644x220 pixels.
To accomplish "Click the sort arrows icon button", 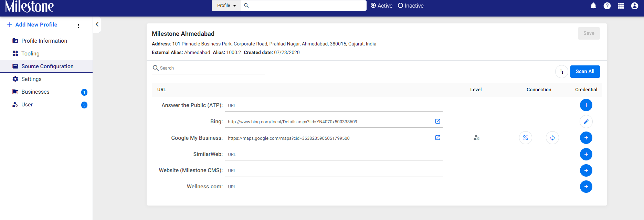I will pos(561,72).
